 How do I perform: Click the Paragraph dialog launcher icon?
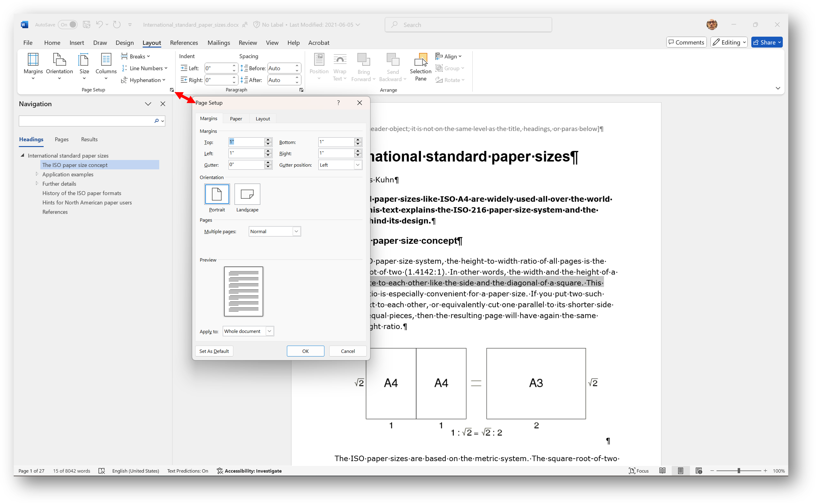pyautogui.click(x=301, y=90)
